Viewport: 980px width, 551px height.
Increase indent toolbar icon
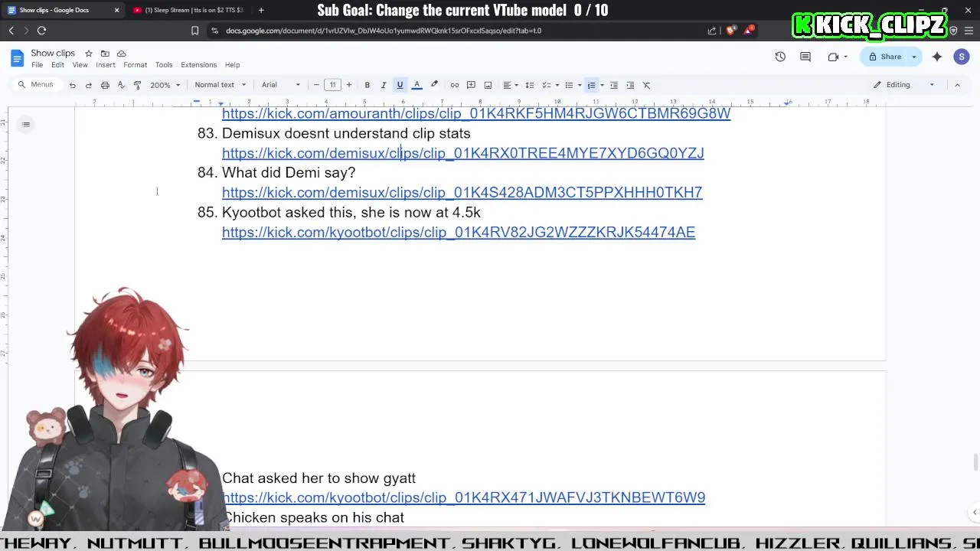pyautogui.click(x=630, y=85)
